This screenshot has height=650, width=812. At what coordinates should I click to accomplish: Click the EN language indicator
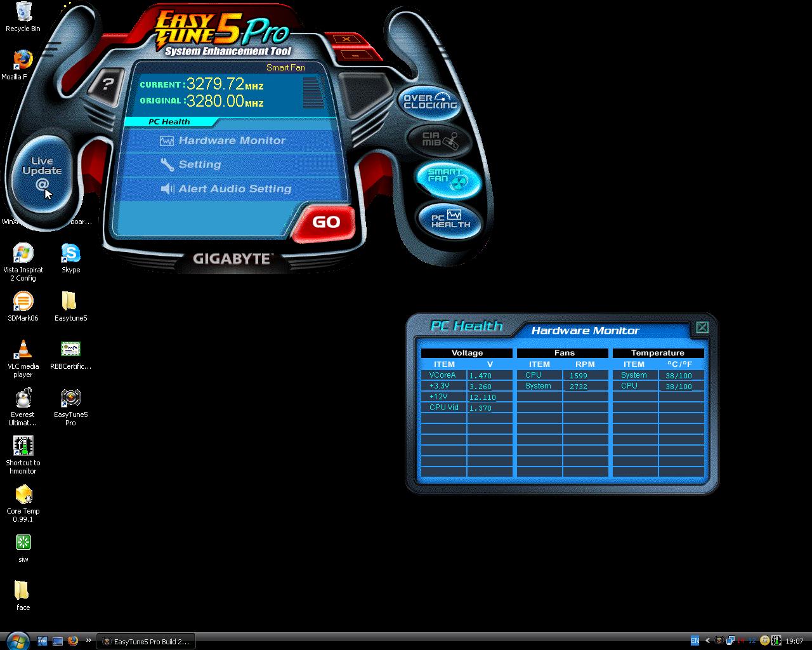click(695, 641)
